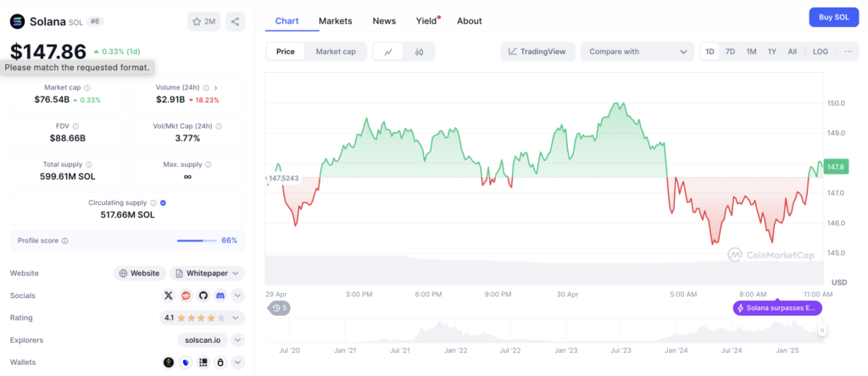Screen dimensions: 868x376
Task: Switch to line chart view icon
Action: 388,52
